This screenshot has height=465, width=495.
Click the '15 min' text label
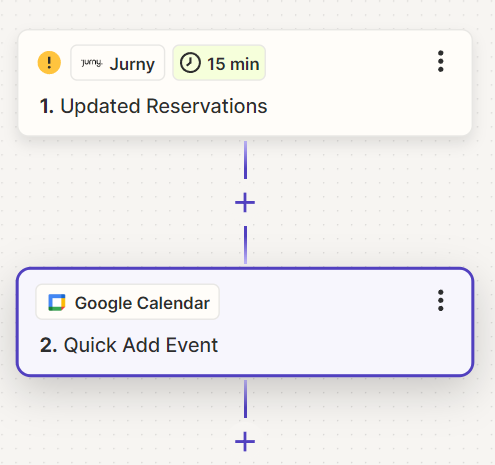coord(233,64)
